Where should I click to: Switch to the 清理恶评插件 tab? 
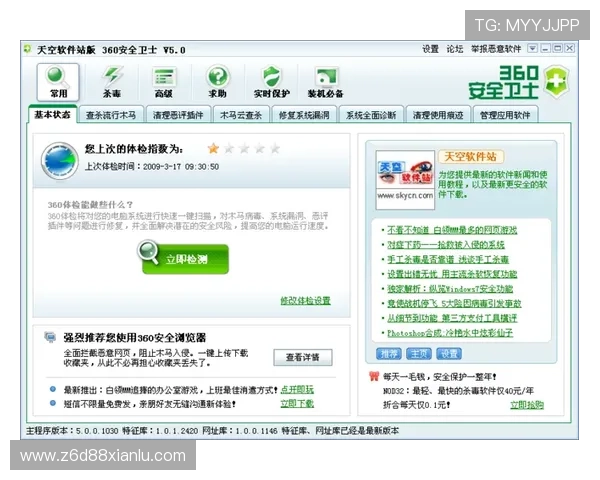(x=178, y=115)
